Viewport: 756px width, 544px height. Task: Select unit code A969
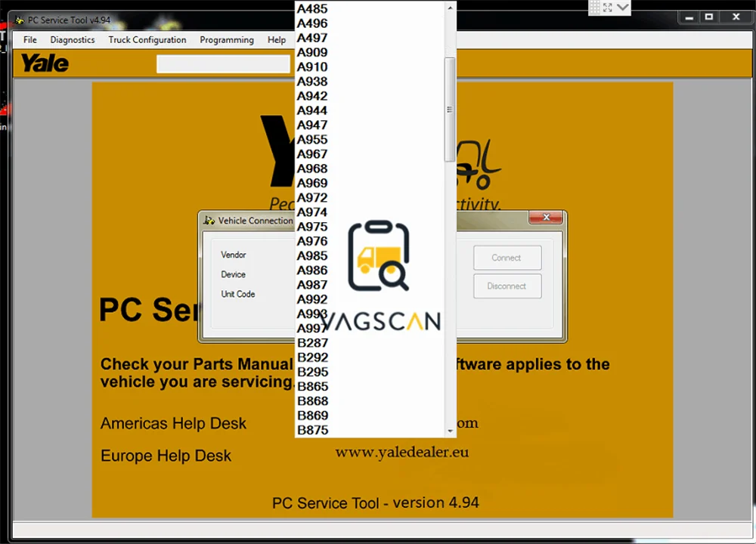pos(370,183)
